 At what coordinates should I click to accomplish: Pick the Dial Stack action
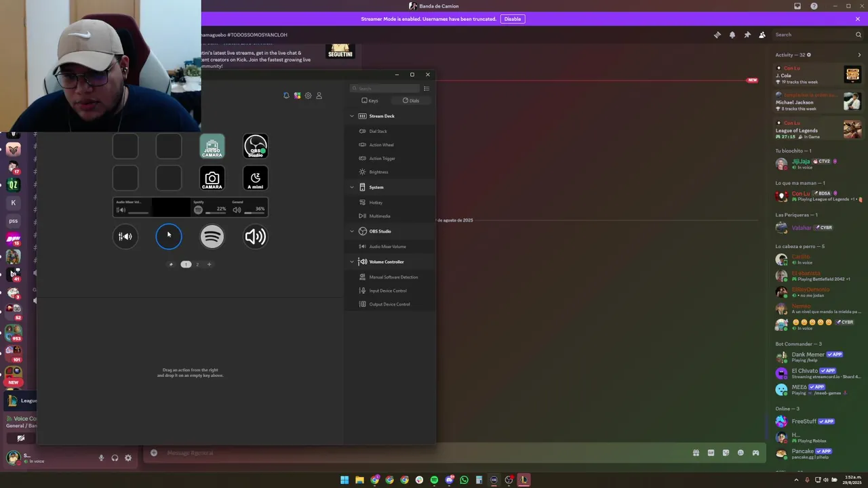390,131
